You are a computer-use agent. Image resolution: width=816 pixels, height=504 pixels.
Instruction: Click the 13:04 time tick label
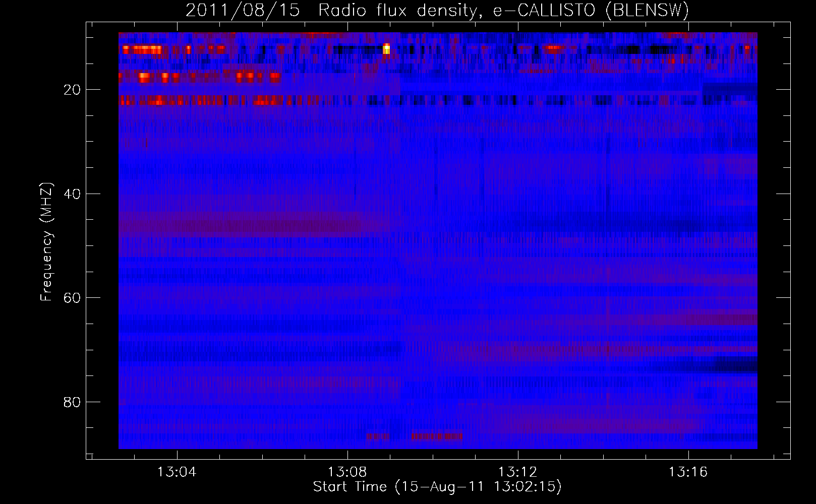tap(177, 472)
